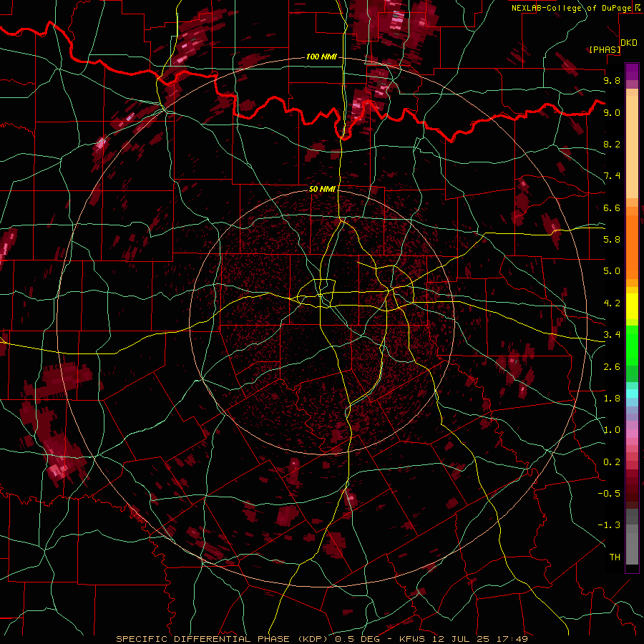Select the -1.3 value on the color scale
644x644 pixels.
click(609, 525)
